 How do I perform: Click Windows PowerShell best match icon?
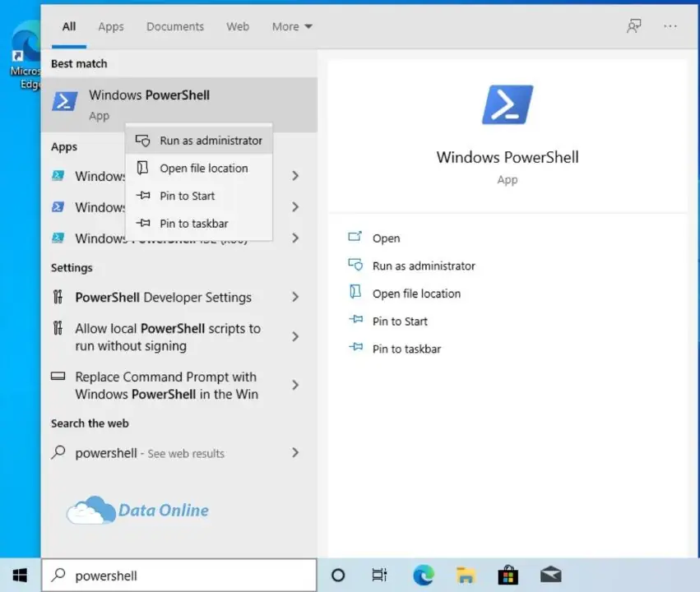point(65,101)
